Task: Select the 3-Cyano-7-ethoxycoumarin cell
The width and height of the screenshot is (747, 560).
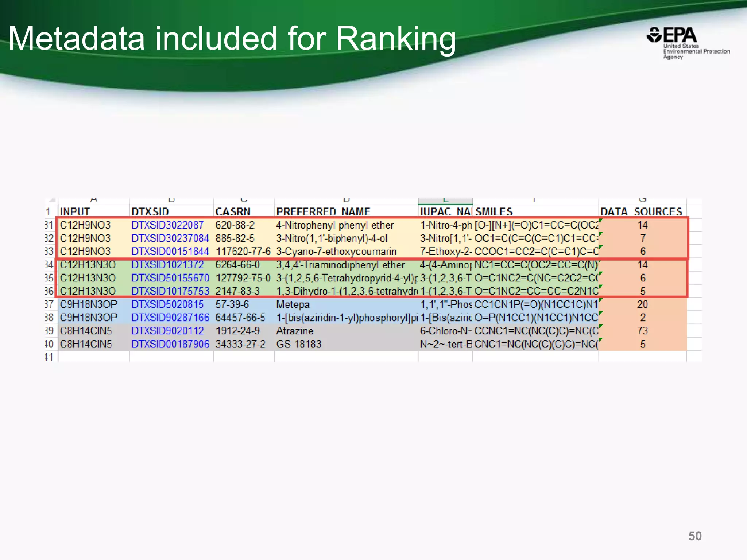Action: (x=346, y=252)
